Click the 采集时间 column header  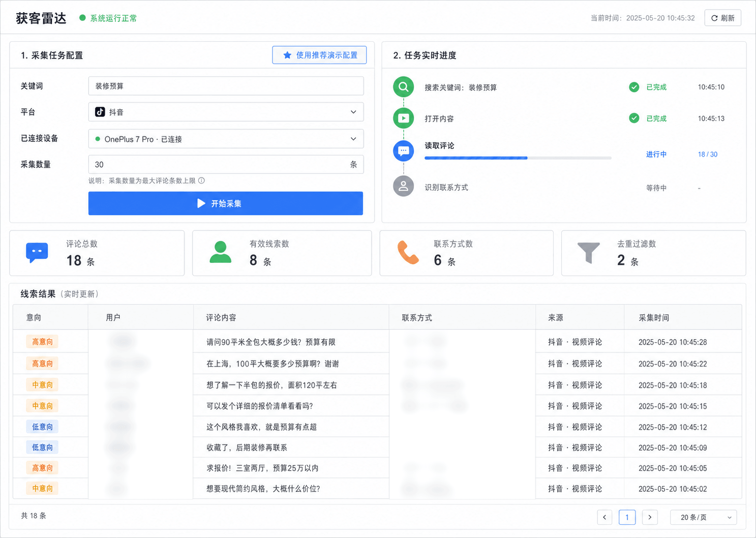coord(654,318)
